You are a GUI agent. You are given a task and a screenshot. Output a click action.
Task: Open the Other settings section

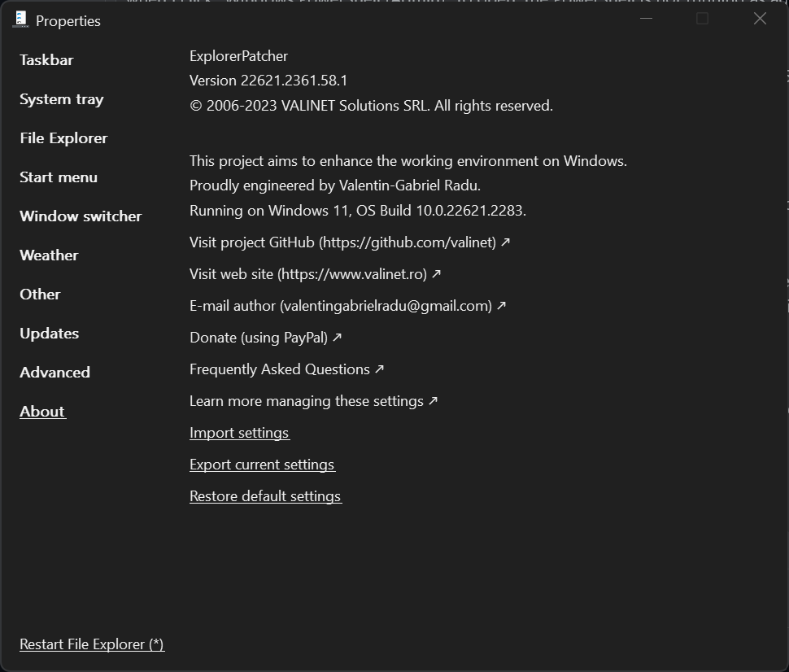point(40,294)
